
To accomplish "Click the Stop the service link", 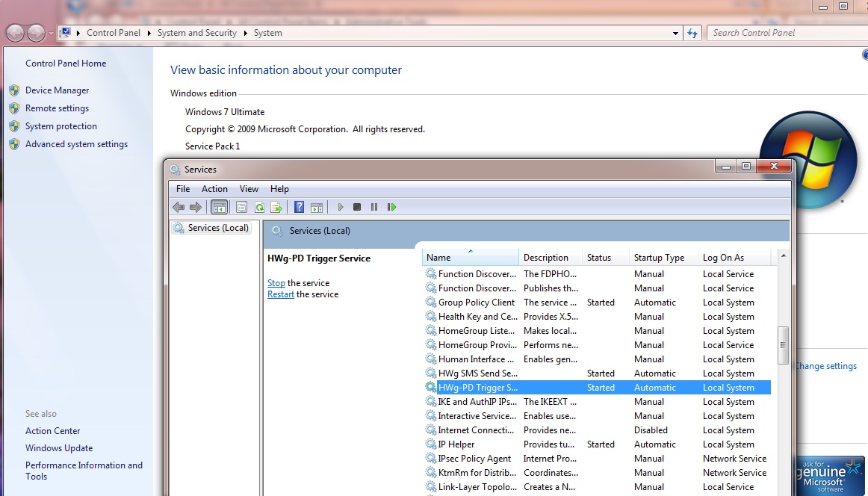I will tap(276, 283).
